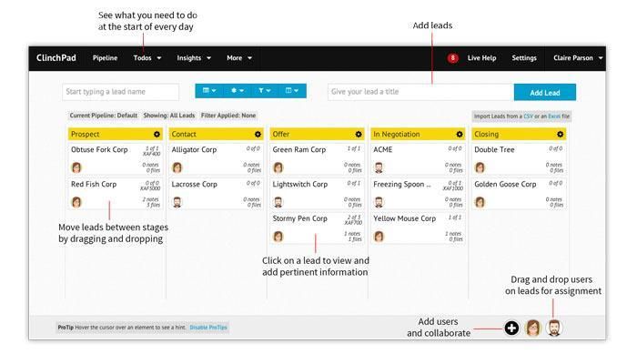The height and width of the screenshot is (364, 637).
Task: Click the avatar on Freezing Spoon card
Action: point(379,202)
